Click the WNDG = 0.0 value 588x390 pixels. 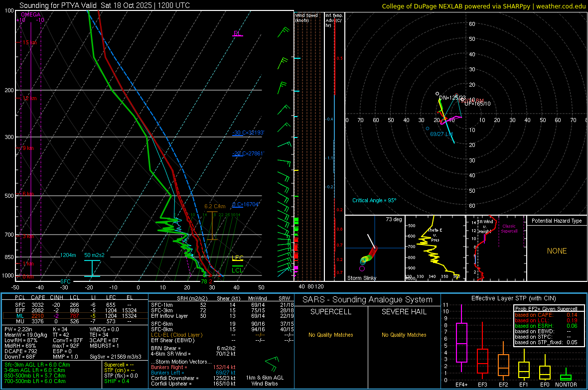coord(104,329)
